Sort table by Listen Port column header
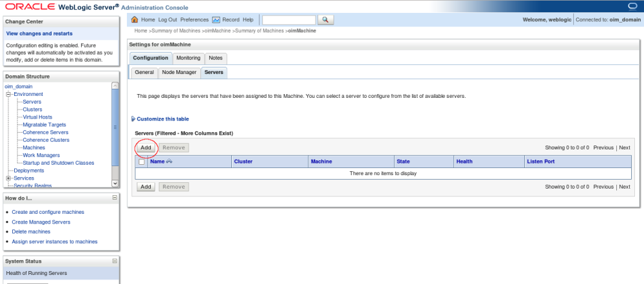This screenshot has height=284, width=644. (540, 162)
